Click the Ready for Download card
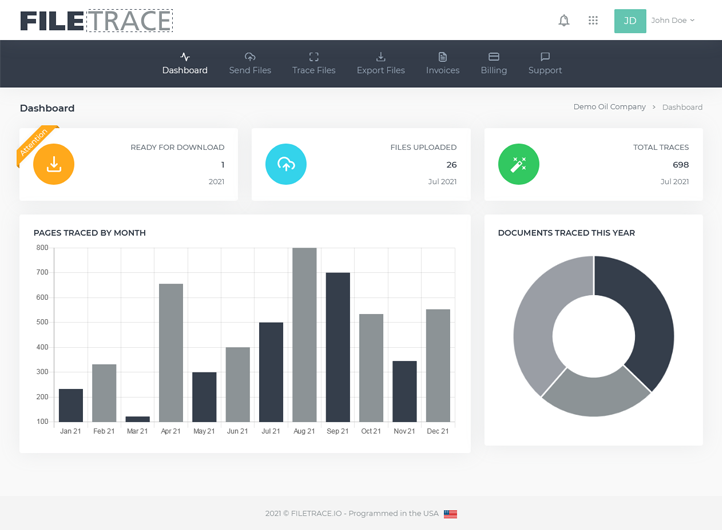This screenshot has height=530, width=722. pos(129,164)
